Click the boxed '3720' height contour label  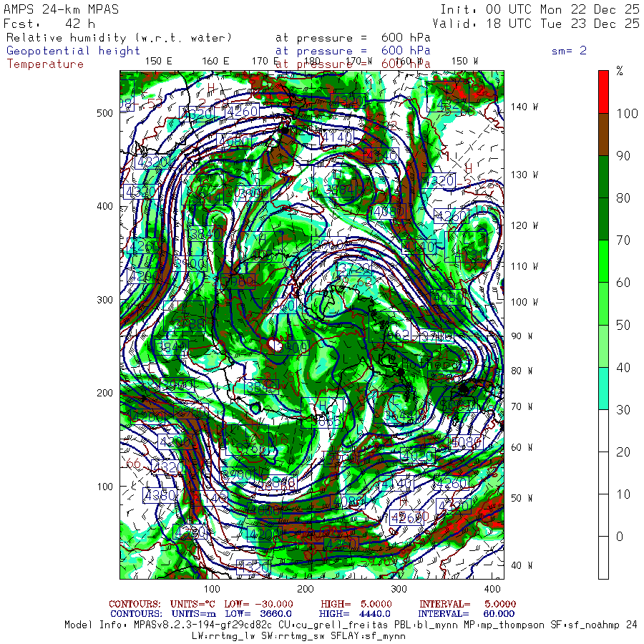click(354, 268)
